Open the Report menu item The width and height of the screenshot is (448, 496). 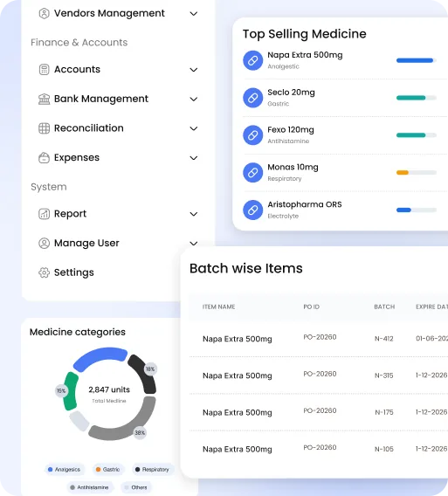click(118, 214)
